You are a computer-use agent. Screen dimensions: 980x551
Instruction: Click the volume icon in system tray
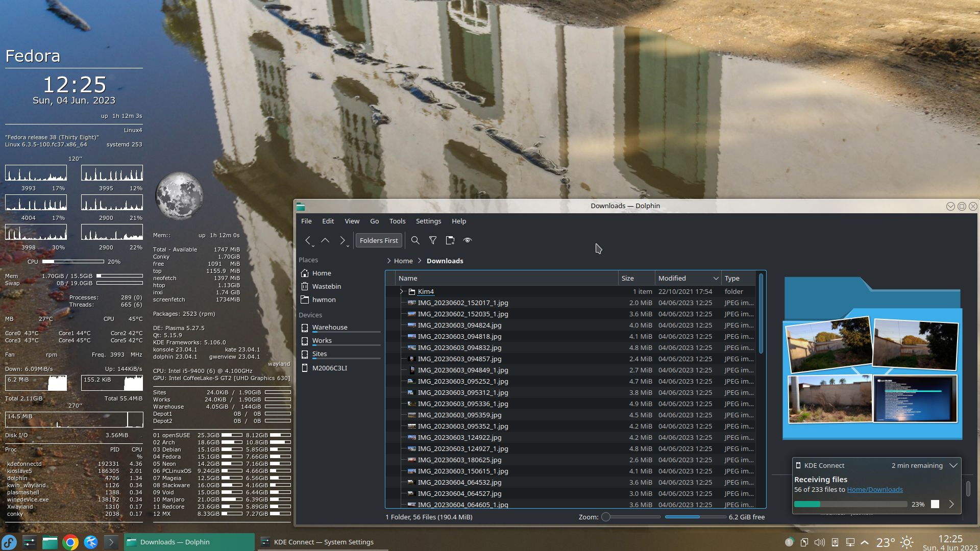click(x=819, y=542)
